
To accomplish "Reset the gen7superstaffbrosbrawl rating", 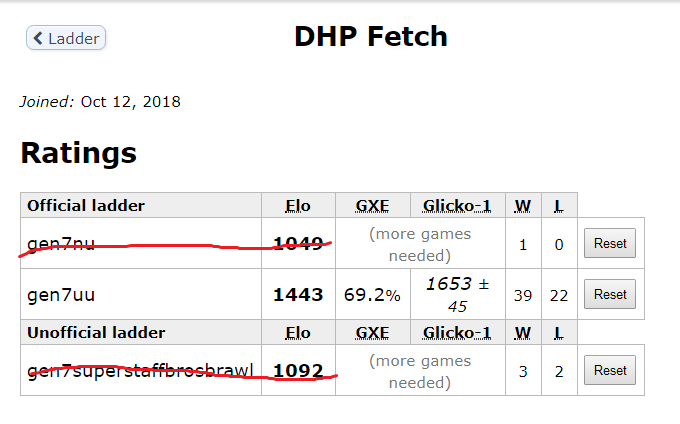I will pyautogui.click(x=610, y=370).
